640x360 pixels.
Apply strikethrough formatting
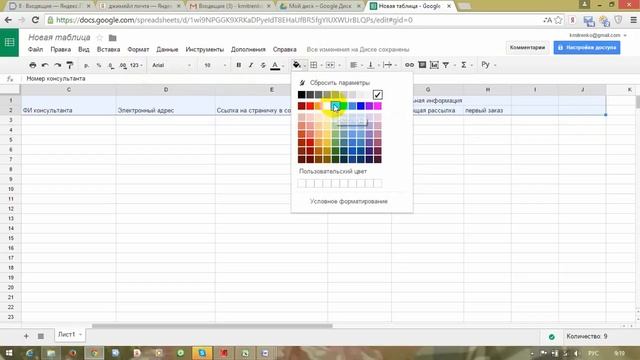[x=263, y=65]
